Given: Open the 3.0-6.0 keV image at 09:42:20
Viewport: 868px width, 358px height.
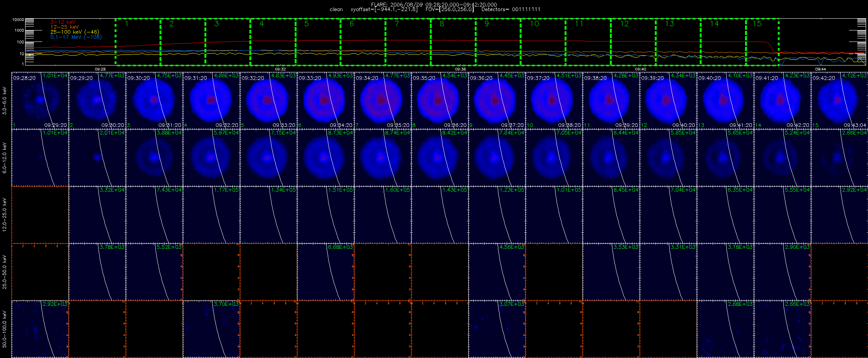Looking at the screenshot, I should coord(839,101).
